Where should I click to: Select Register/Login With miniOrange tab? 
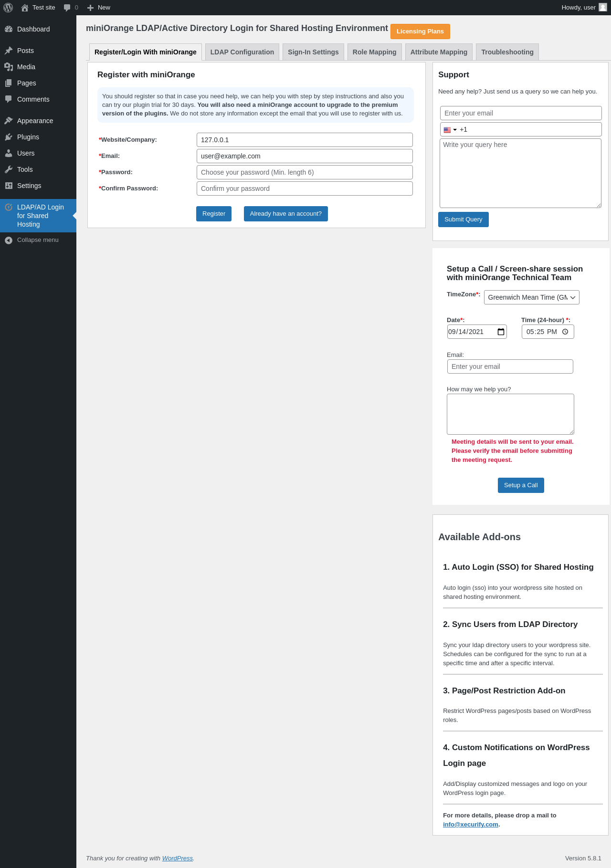click(146, 52)
